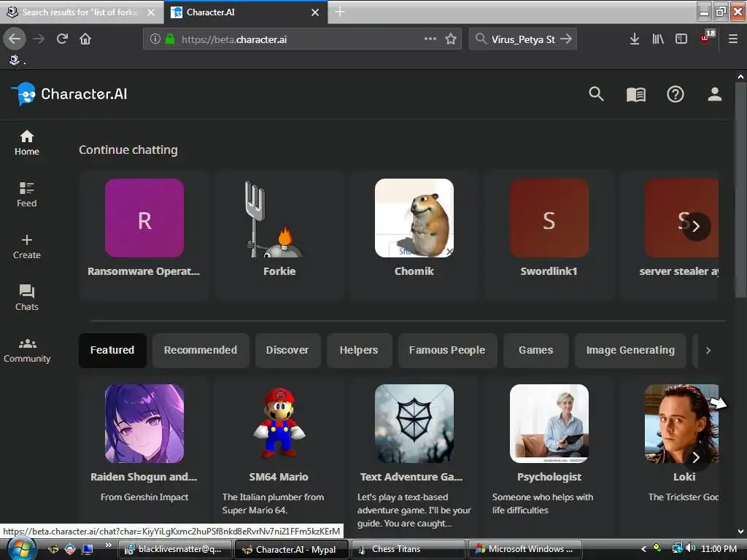Viewport: 747px width, 560px height.
Task: Show next Continue chatting characters
Action: pos(696,226)
